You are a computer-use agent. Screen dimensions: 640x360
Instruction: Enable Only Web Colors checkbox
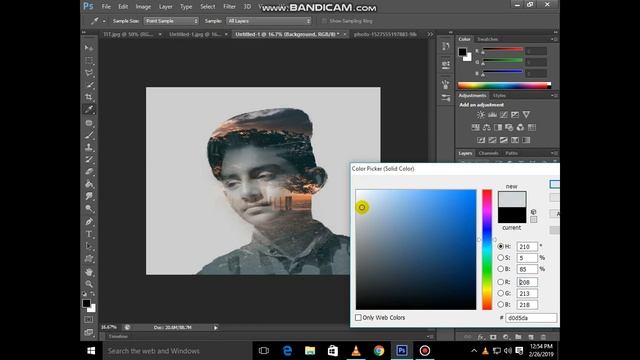358,317
